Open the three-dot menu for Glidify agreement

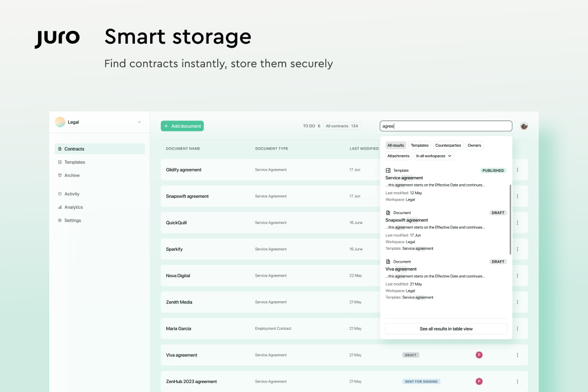coord(517,170)
